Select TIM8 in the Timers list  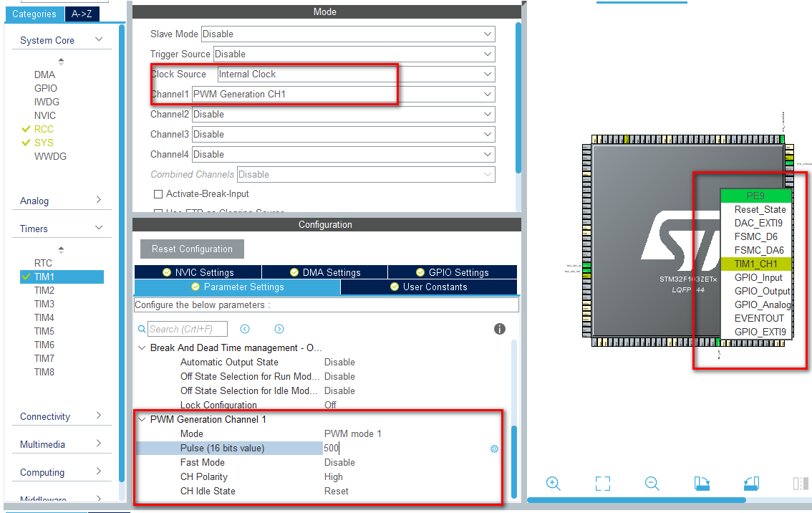(x=44, y=372)
